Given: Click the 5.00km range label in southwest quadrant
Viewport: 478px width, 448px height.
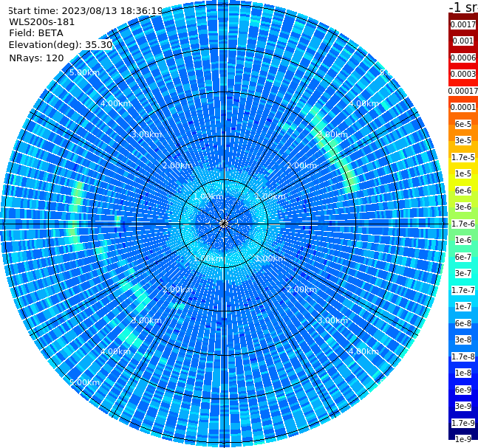Looking at the screenshot, I should click(84, 382).
